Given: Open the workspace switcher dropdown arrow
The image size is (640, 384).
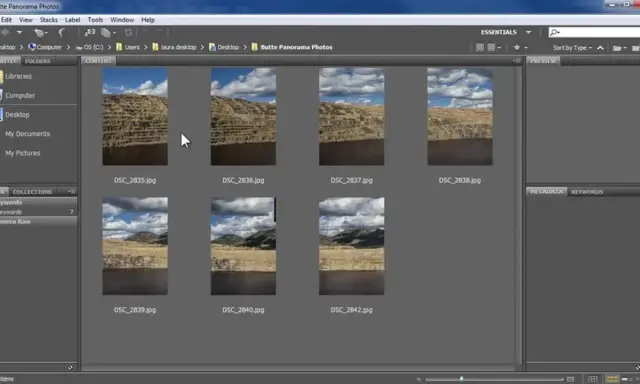Looking at the screenshot, I should 529,32.
